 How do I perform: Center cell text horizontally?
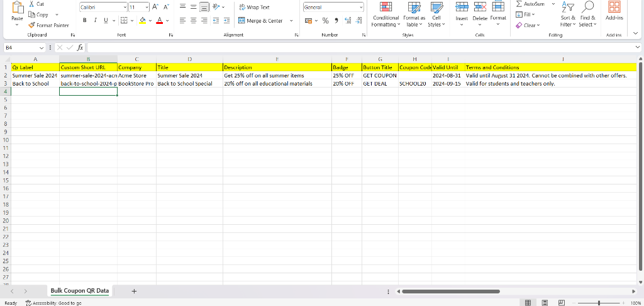click(194, 20)
